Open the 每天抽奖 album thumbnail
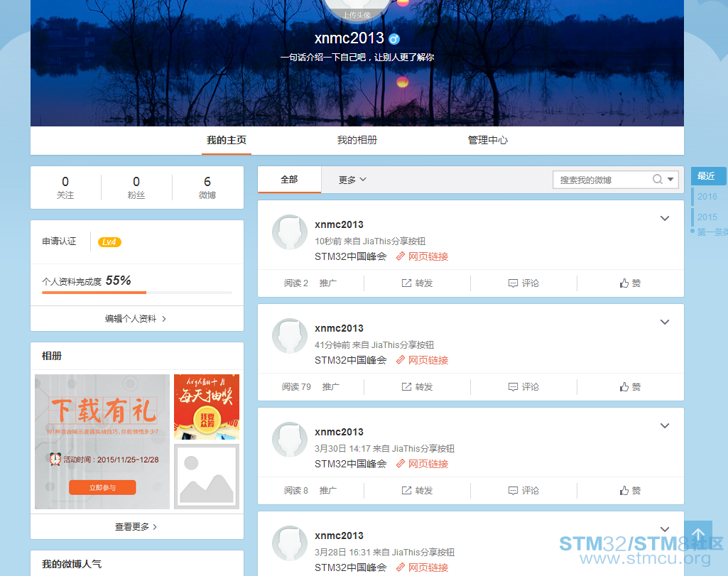The height and width of the screenshot is (576, 728). click(x=207, y=406)
